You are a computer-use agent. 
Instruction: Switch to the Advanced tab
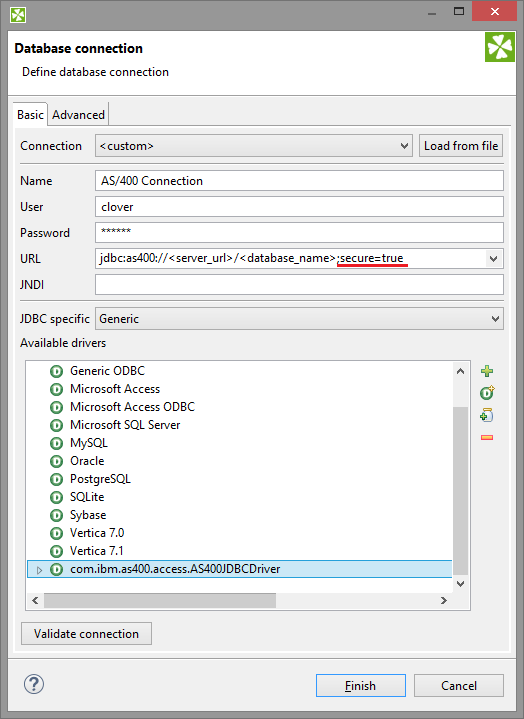pos(78,115)
